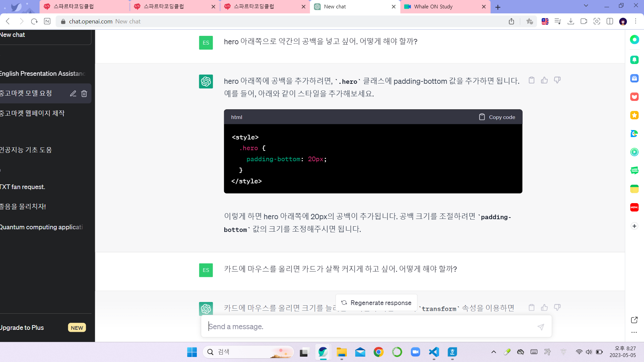Close the Whale ON Study tab
The width and height of the screenshot is (644, 362).
(484, 7)
